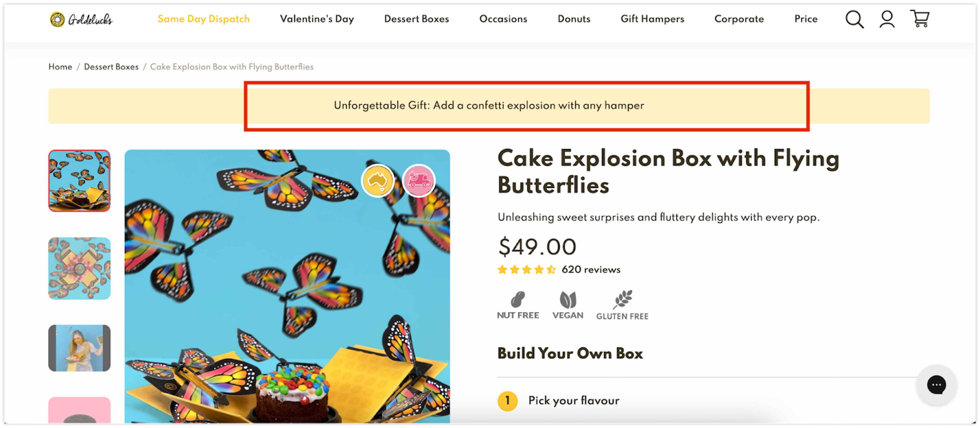
Task: Click the Same Day Dispatch link
Action: point(204,19)
